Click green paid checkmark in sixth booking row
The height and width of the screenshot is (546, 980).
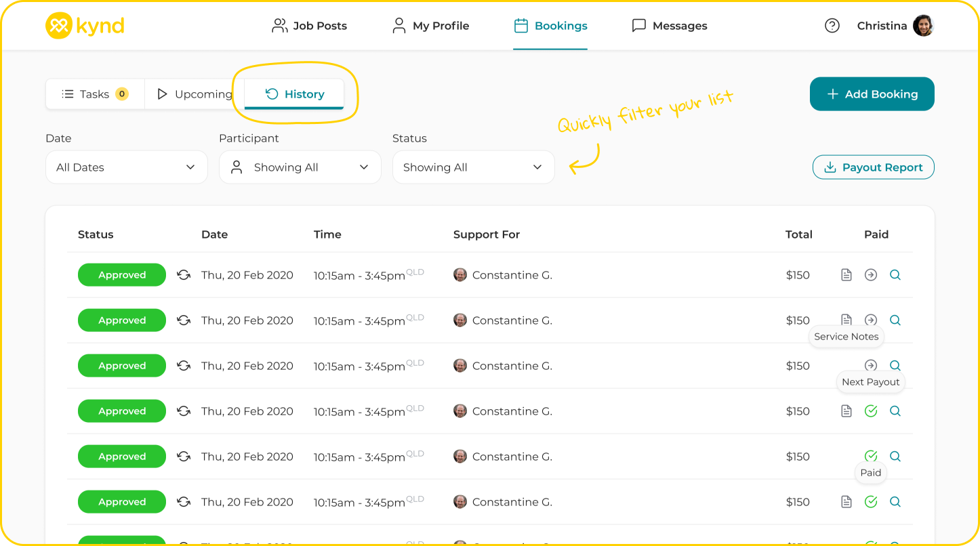coord(871,502)
